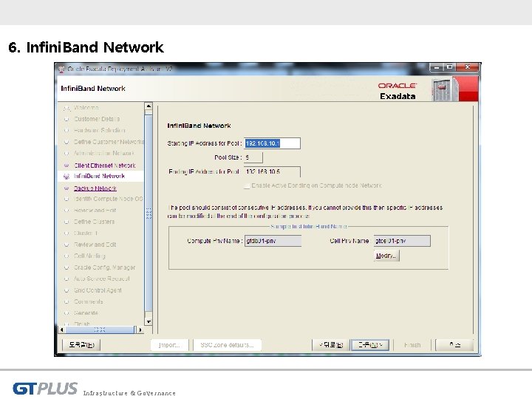This screenshot has height=399, width=532.
Task: Click sidebar horizontal scroll right arrow
Action: [x=140, y=330]
